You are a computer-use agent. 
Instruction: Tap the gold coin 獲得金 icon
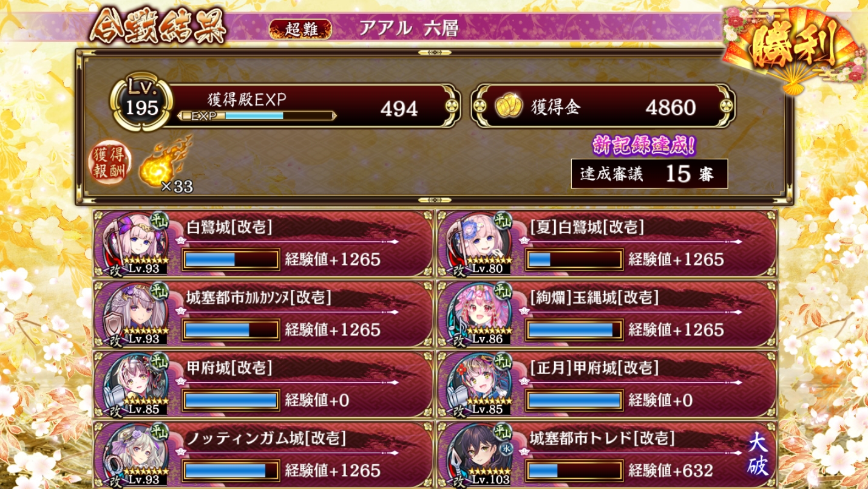tap(509, 108)
